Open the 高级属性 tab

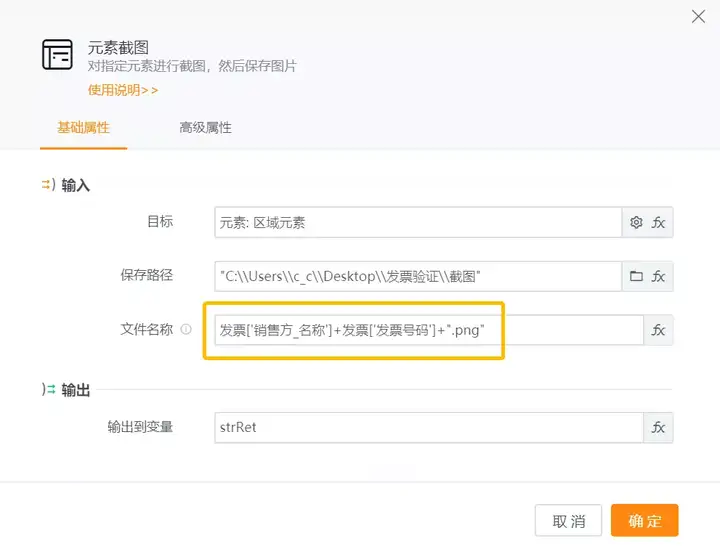click(x=206, y=128)
